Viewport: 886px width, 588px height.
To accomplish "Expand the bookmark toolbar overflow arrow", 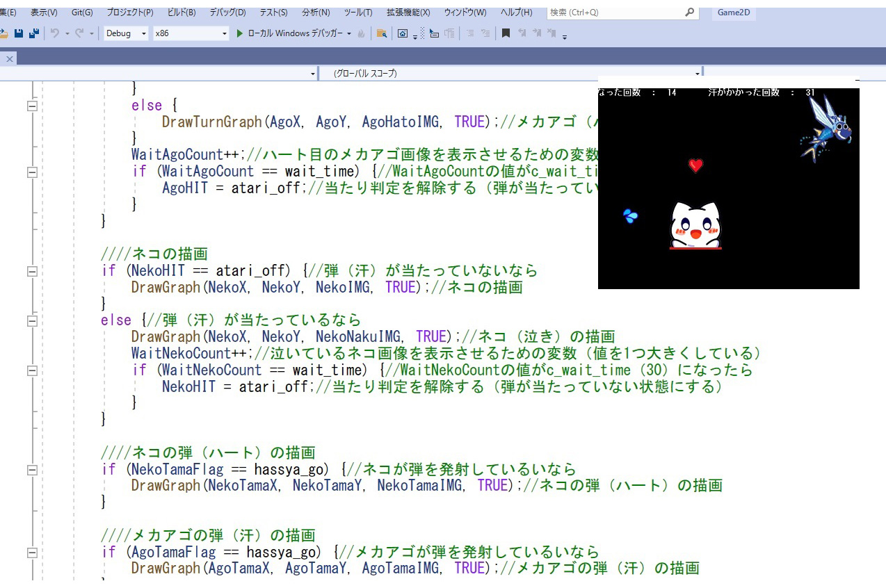I will [x=565, y=36].
